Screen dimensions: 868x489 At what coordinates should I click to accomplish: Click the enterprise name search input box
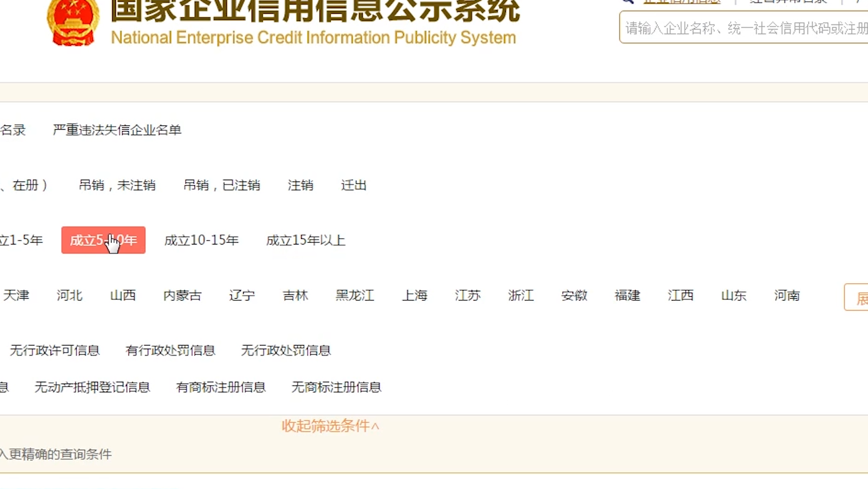742,27
